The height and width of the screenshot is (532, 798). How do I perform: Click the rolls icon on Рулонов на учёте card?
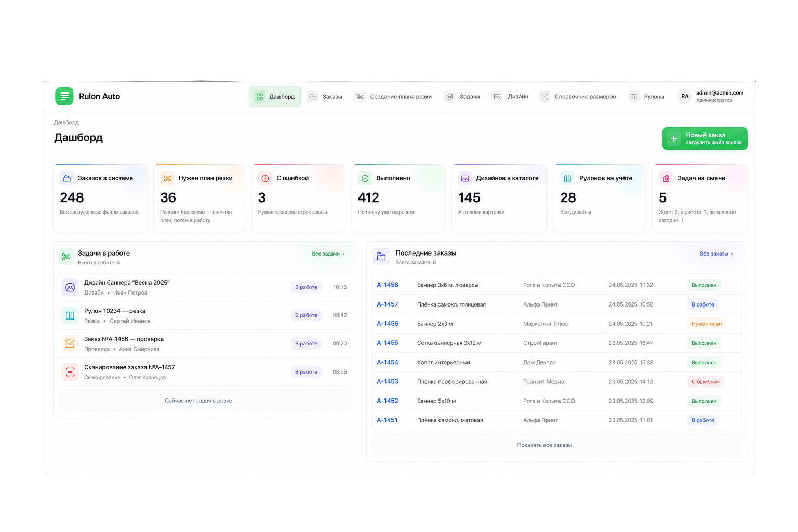(x=567, y=178)
